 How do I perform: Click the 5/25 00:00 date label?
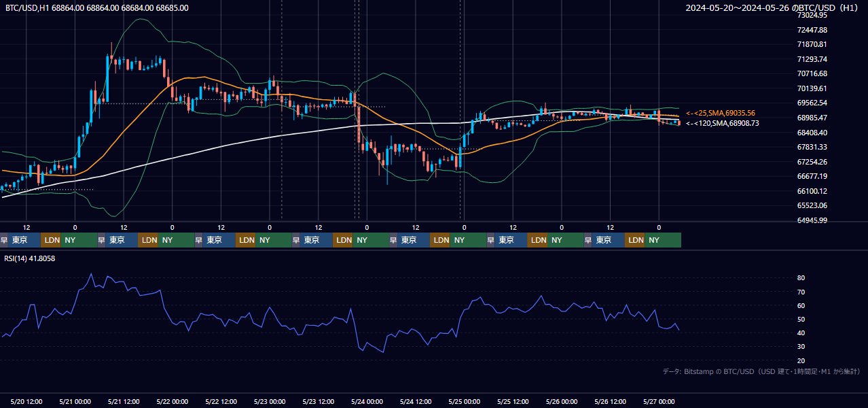(x=464, y=401)
